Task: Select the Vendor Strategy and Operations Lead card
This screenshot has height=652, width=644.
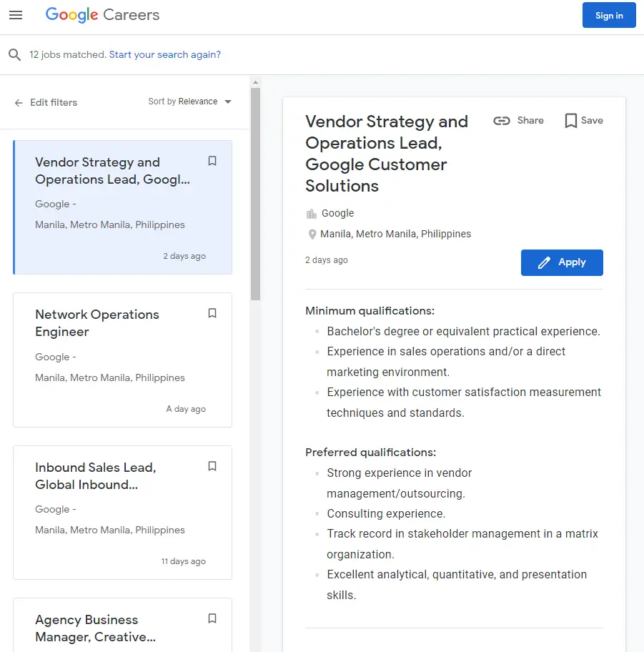Action: (x=123, y=207)
